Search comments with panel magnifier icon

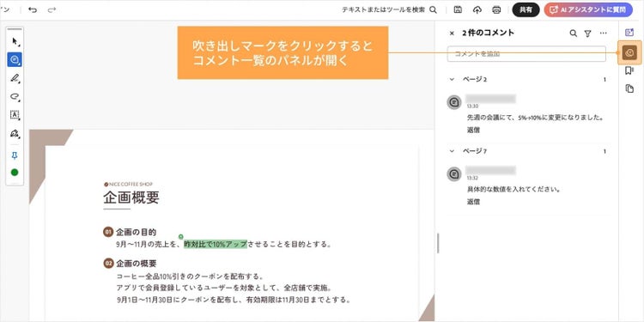(574, 33)
